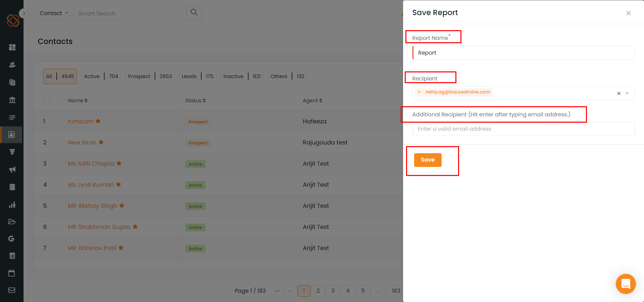
Task: Open the envelope mail icon in sidebar
Action: [12, 290]
